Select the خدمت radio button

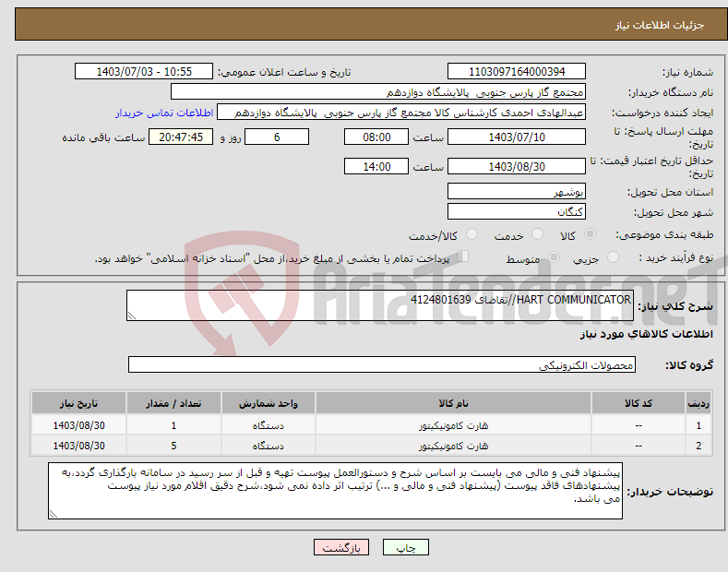[x=537, y=234]
